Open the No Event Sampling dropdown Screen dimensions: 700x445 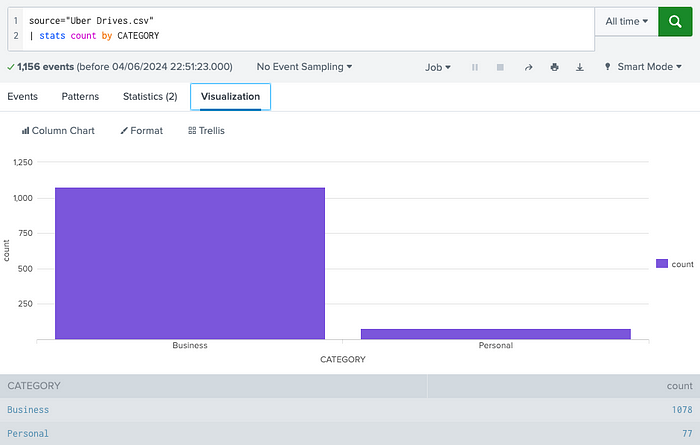(x=304, y=67)
